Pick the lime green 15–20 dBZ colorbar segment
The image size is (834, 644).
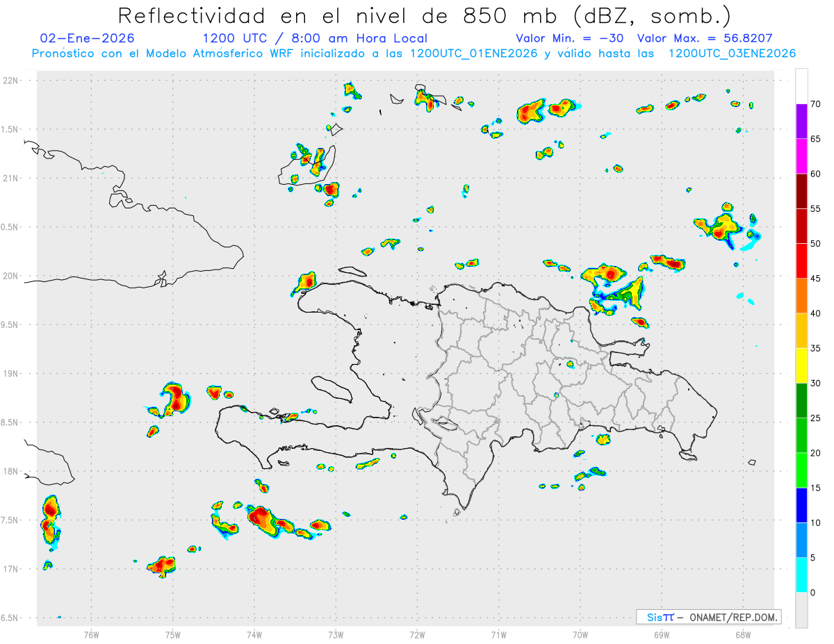click(801, 470)
